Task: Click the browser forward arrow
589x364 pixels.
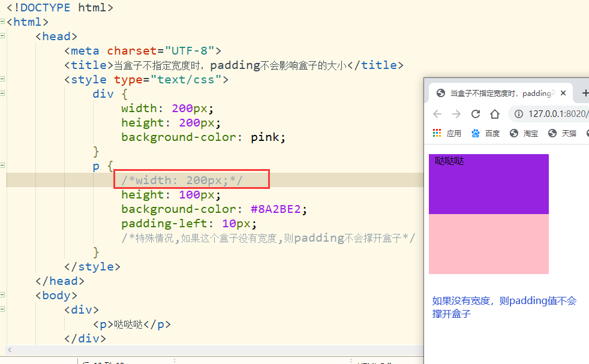Action: 456,114
